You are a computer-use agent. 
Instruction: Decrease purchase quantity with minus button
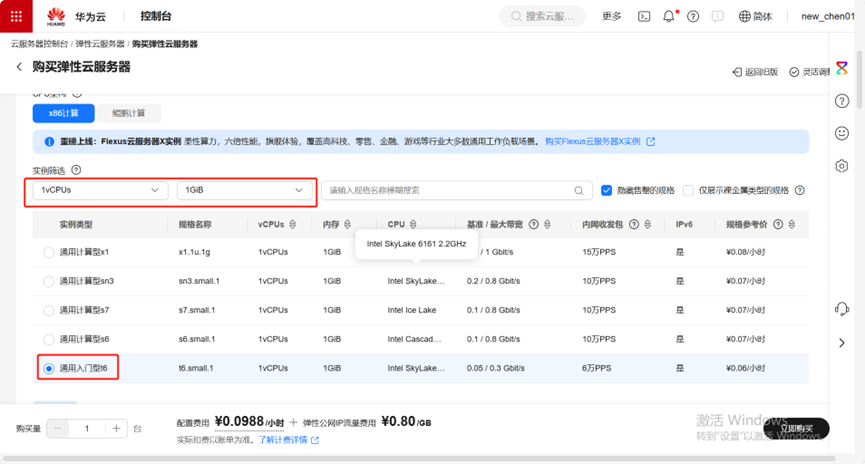coord(58,429)
